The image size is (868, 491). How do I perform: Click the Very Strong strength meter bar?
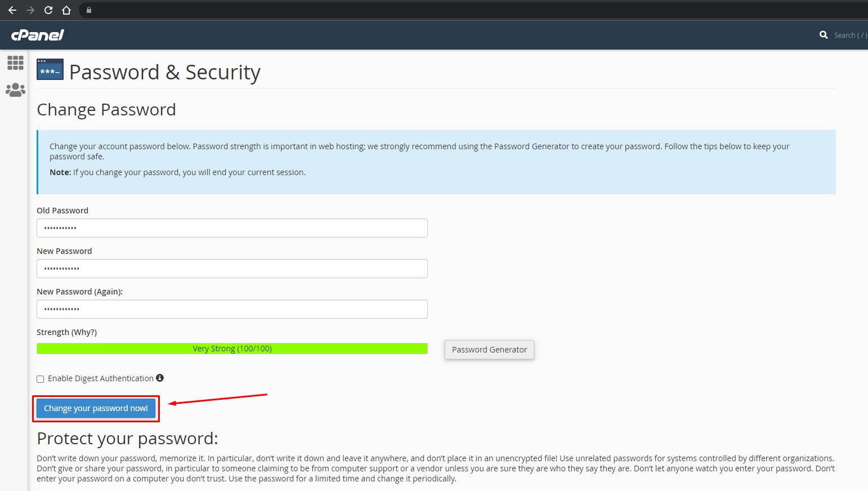[x=231, y=348]
